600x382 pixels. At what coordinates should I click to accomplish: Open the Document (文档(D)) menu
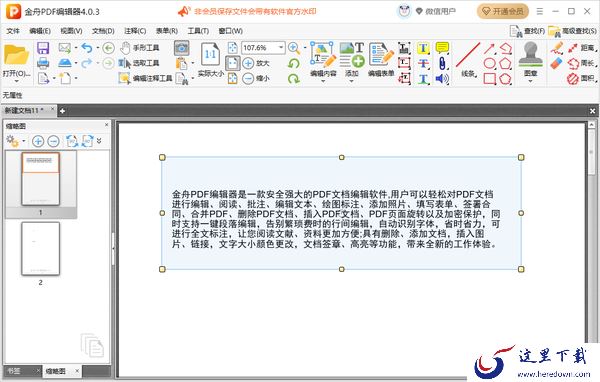[103, 31]
